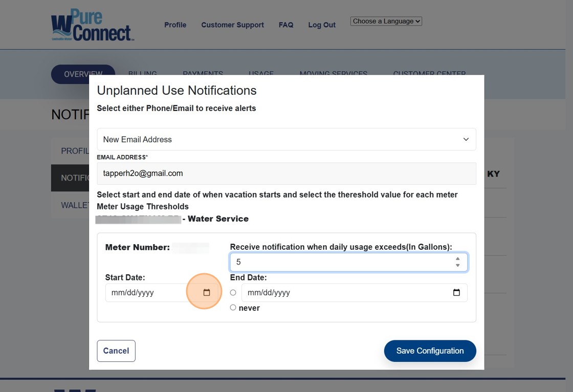Screen dimensions: 573x392
Task: Click the Profile menu link
Action: coord(175,25)
